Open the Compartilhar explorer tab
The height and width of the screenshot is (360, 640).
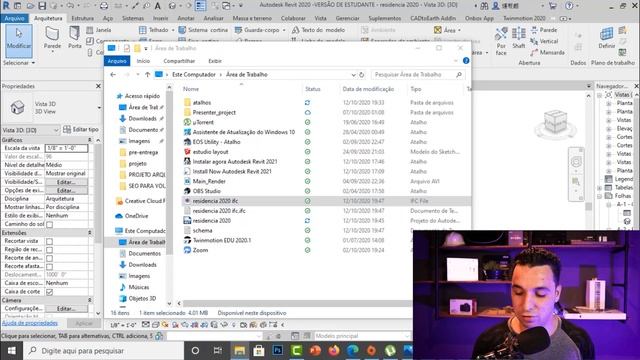(179, 61)
